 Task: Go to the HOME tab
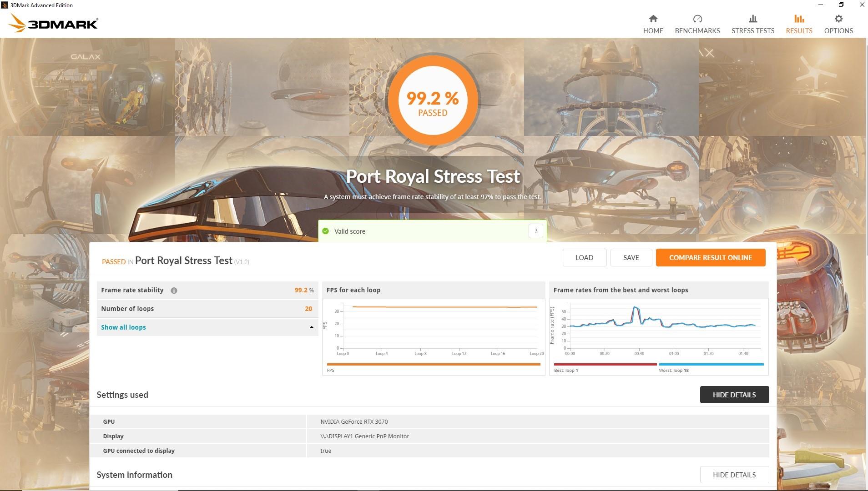point(653,30)
